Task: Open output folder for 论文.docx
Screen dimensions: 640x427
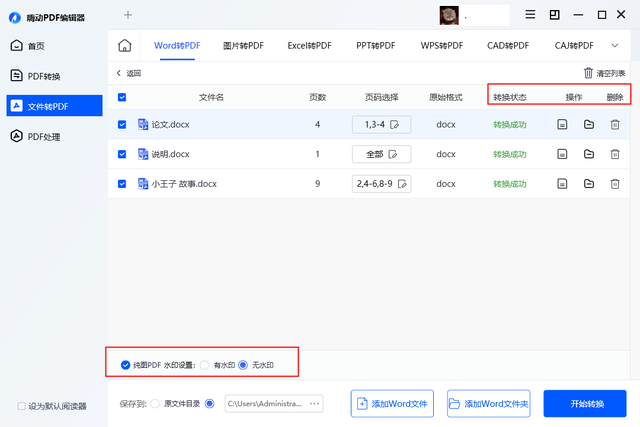Action: [x=589, y=125]
